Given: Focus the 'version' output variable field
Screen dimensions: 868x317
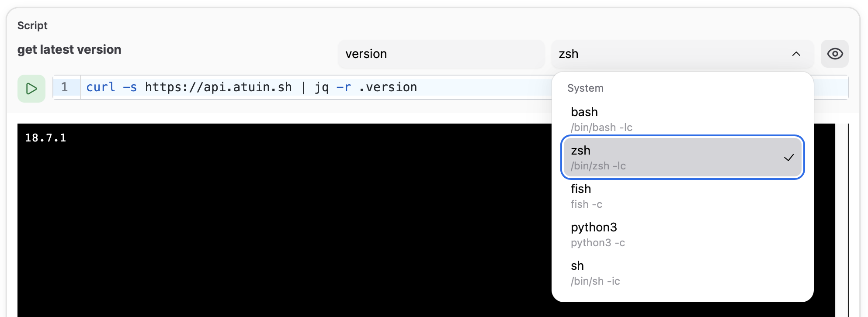Looking at the screenshot, I should [441, 54].
